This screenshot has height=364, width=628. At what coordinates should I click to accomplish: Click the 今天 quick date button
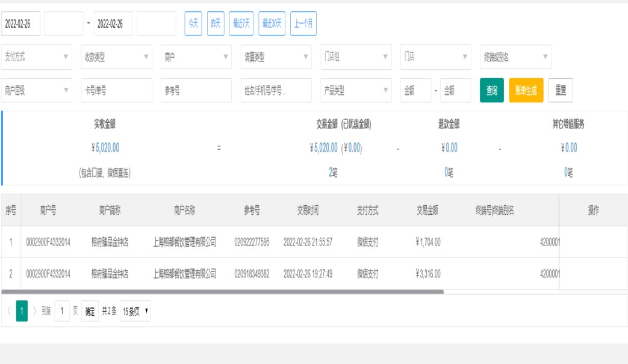tap(193, 23)
